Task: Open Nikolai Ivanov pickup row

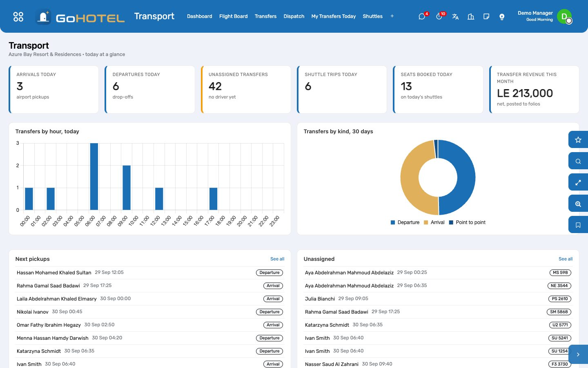Action: click(150, 312)
